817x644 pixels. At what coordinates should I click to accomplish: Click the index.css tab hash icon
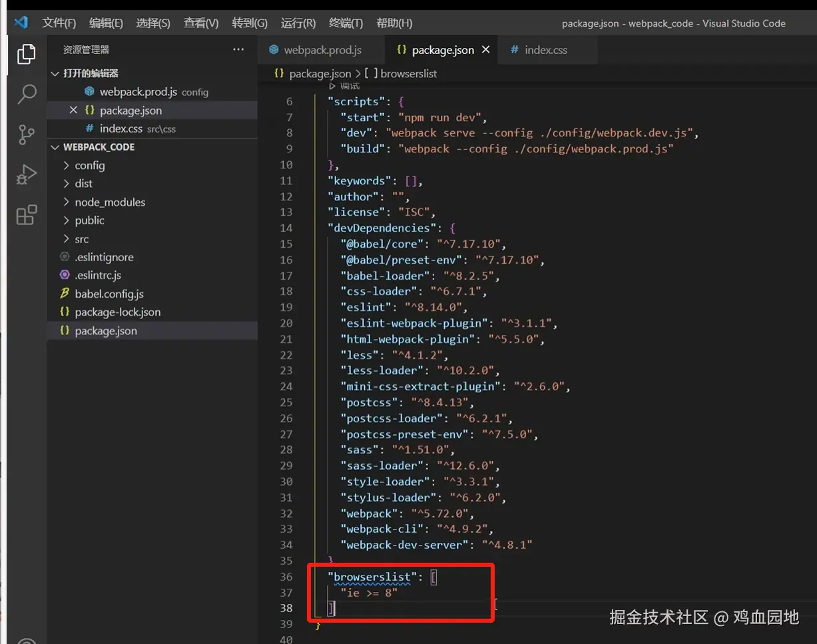pyautogui.click(x=514, y=50)
